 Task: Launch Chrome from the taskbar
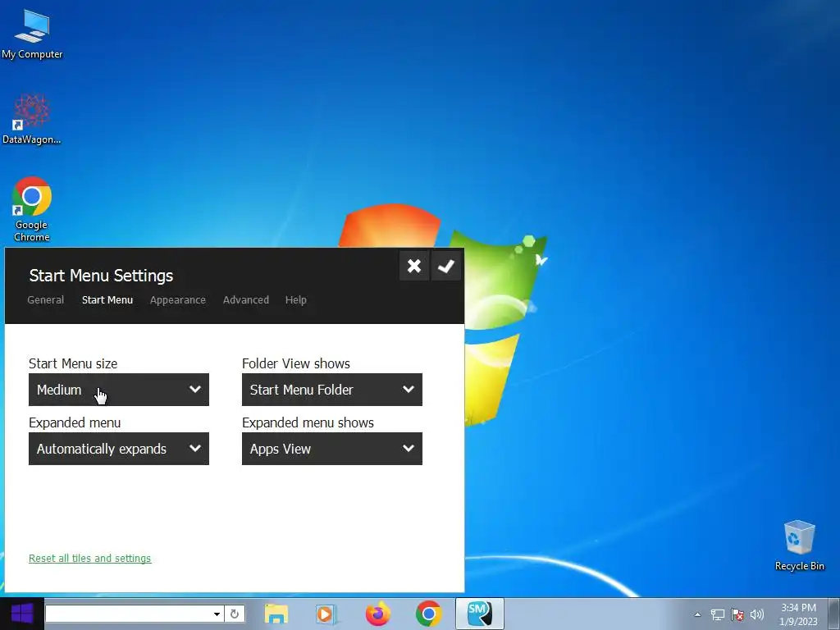point(428,614)
